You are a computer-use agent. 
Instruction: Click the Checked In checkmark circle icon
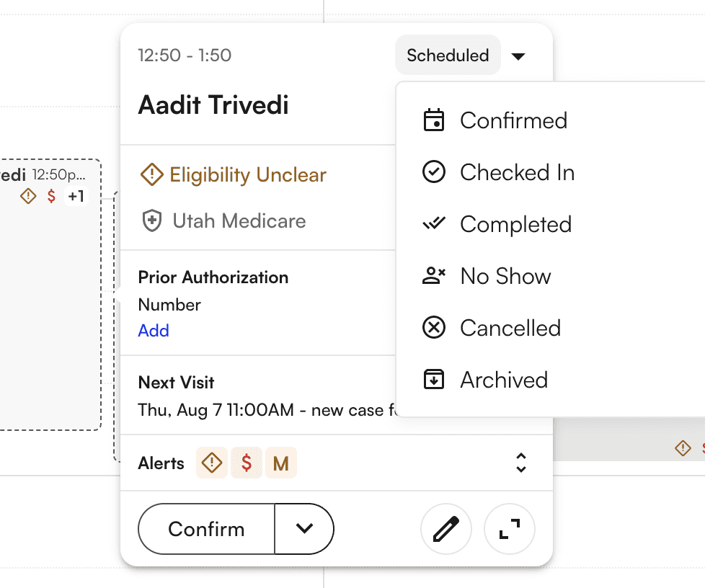pyautogui.click(x=433, y=172)
